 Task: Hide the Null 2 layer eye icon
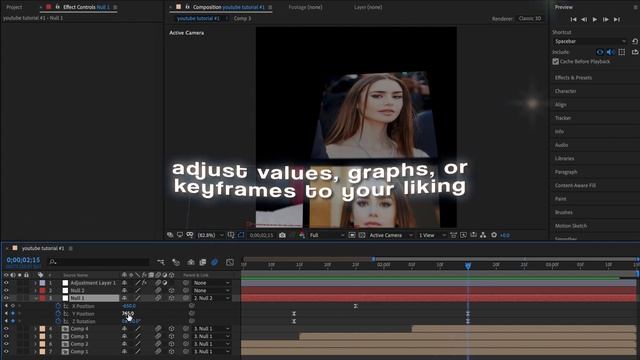pyautogui.click(x=6, y=291)
